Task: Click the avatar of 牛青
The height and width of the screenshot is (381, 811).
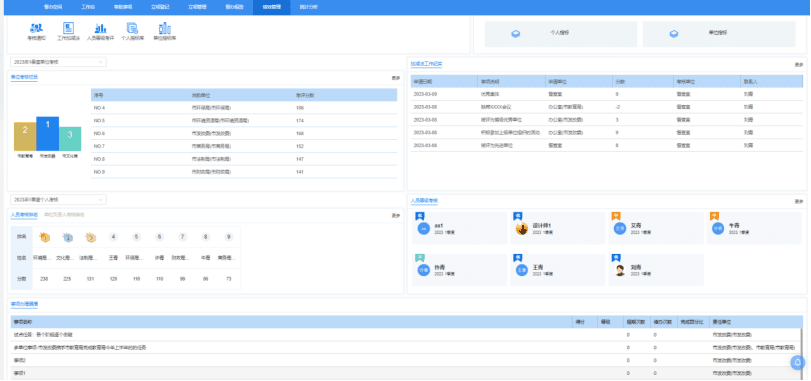Action: coord(718,228)
